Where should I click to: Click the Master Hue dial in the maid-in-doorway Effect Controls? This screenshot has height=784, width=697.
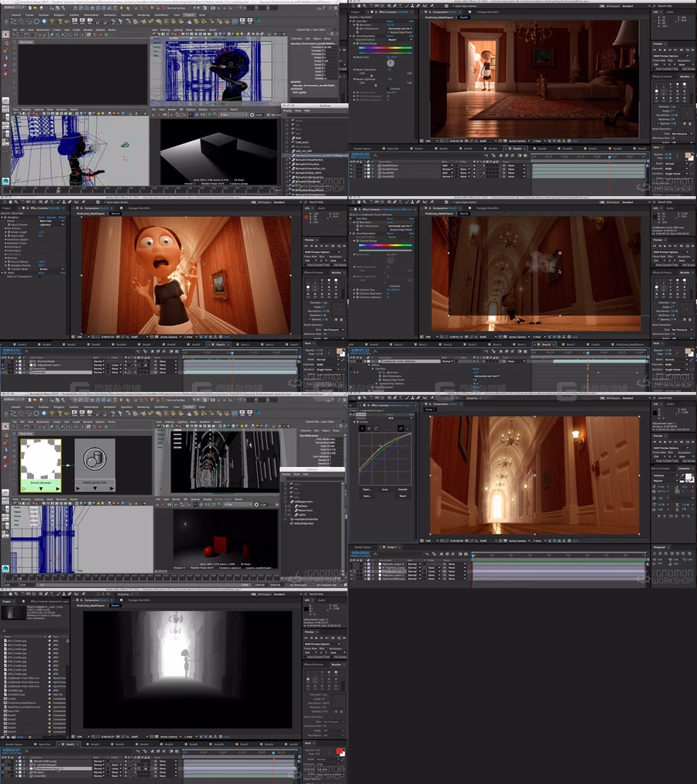click(x=390, y=63)
